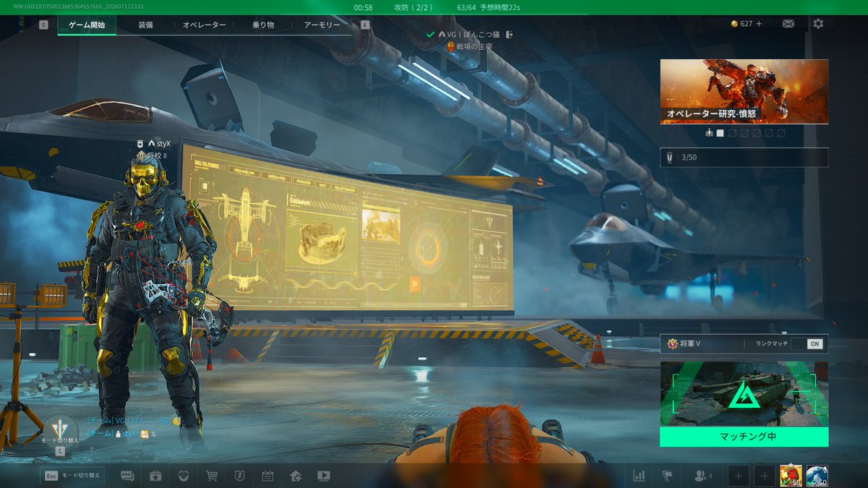Click the tag icon in the 3/50 bar
This screenshot has width=868, height=488.
pyautogui.click(x=671, y=158)
